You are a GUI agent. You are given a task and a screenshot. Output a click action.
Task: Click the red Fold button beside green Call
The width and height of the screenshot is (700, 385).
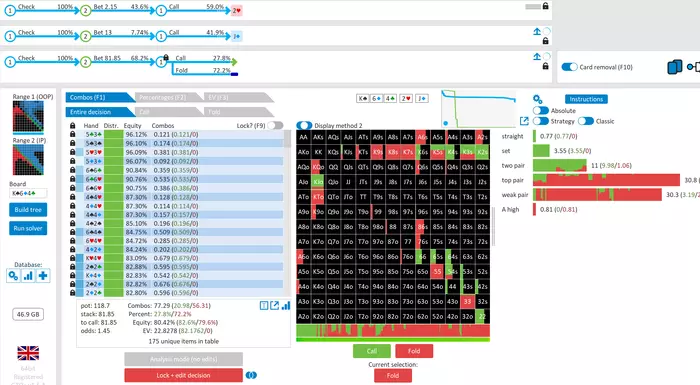[414, 351]
